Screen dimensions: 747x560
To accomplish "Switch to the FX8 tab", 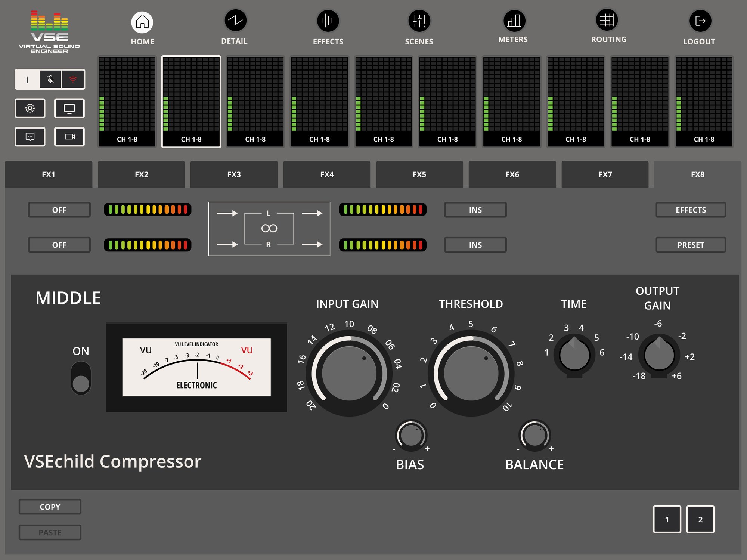I will click(x=697, y=174).
